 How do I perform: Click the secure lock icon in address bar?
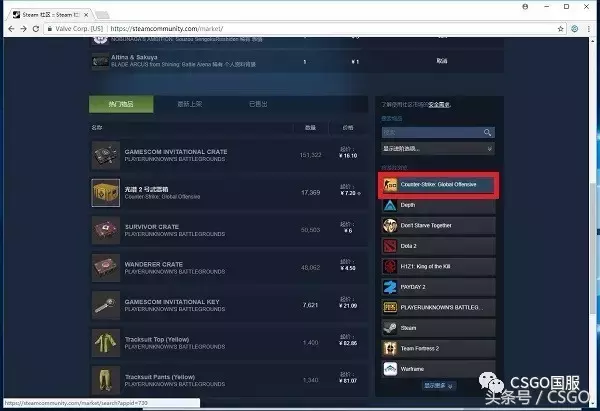(x=49, y=29)
